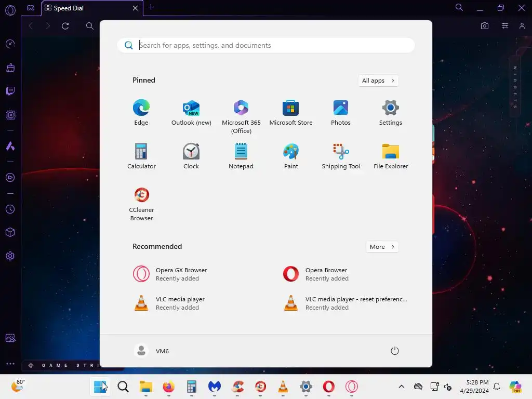The image size is (532, 399).
Task: Open VLC cone icon on taskbar
Action: pos(283,387)
